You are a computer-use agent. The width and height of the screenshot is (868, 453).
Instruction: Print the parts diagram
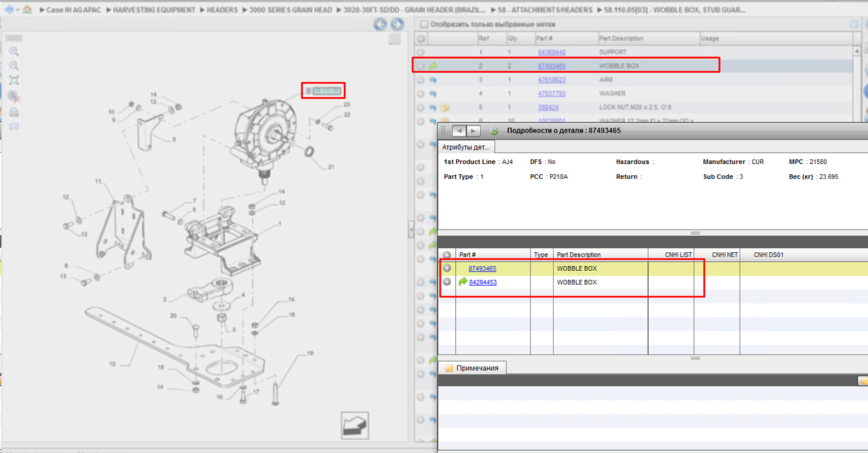click(x=14, y=112)
